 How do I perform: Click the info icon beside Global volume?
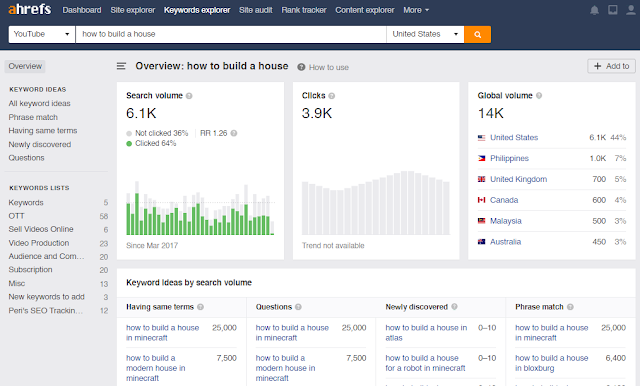(x=539, y=95)
